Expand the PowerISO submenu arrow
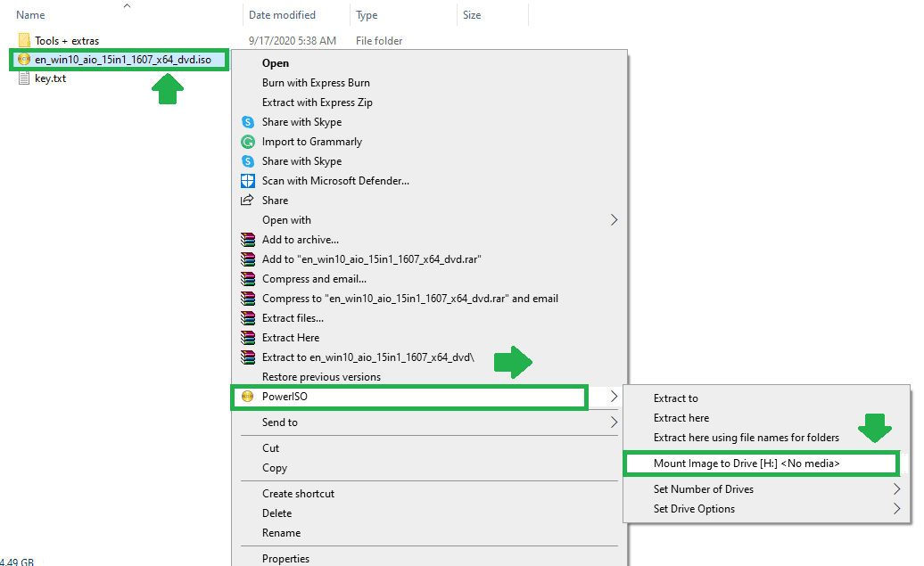 pyautogui.click(x=614, y=397)
